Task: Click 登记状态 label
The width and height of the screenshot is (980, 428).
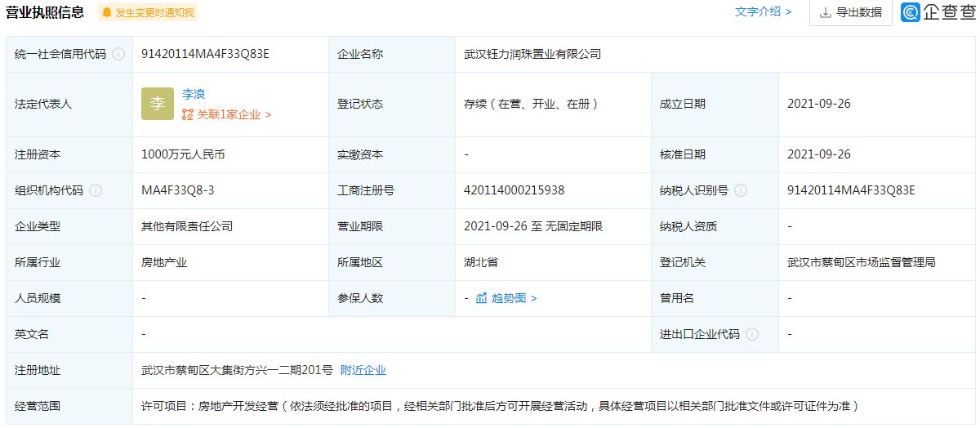Action: [x=360, y=104]
